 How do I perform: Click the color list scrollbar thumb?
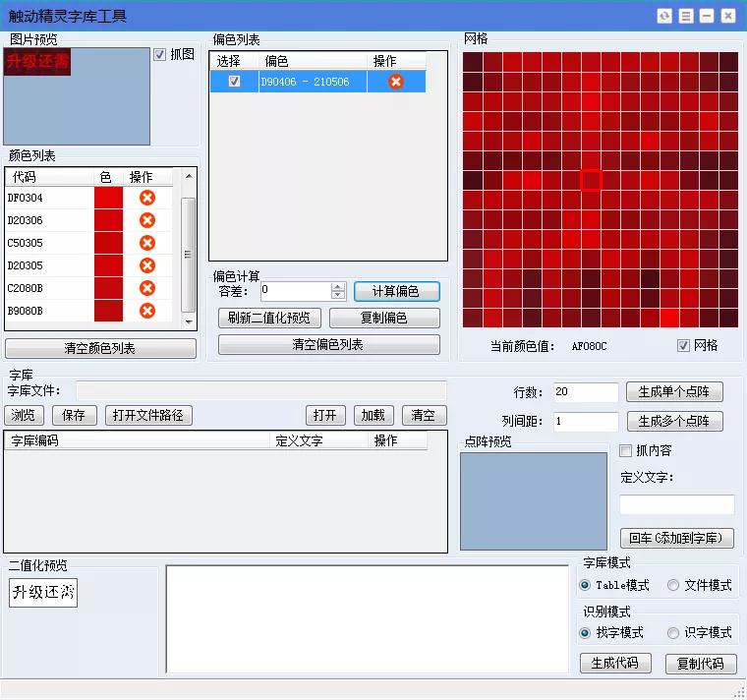(189, 255)
